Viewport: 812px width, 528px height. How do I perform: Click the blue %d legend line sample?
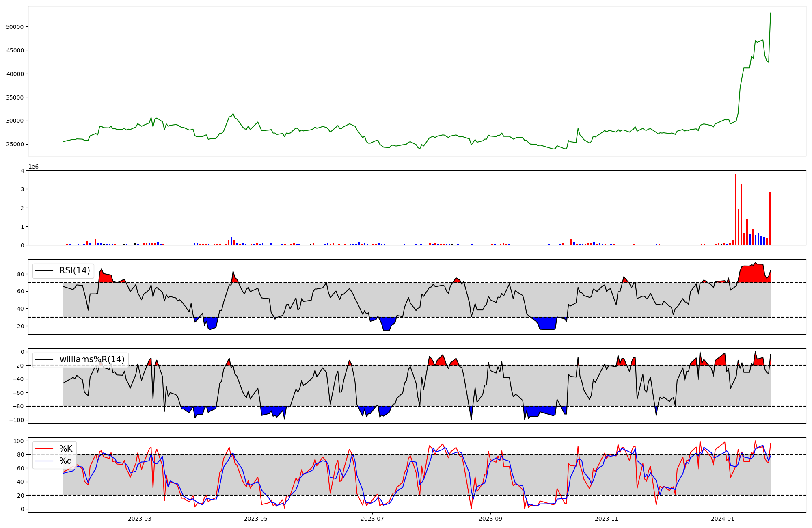[45, 461]
